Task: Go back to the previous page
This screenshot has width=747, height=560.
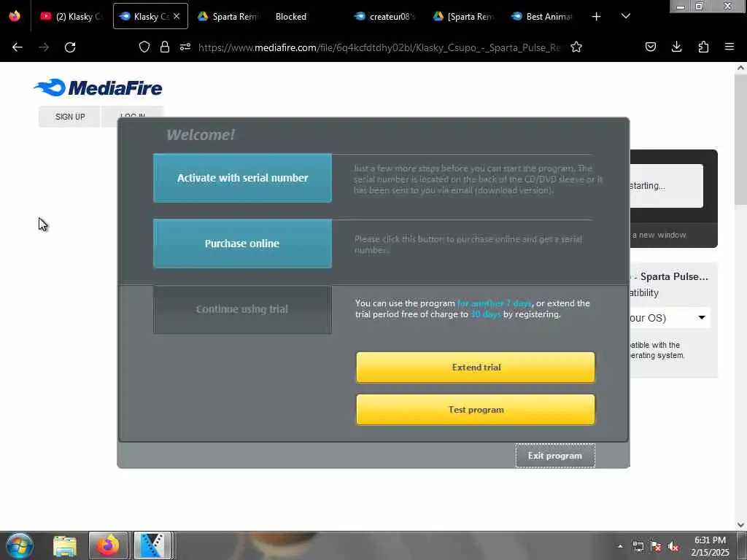Action: (18, 47)
